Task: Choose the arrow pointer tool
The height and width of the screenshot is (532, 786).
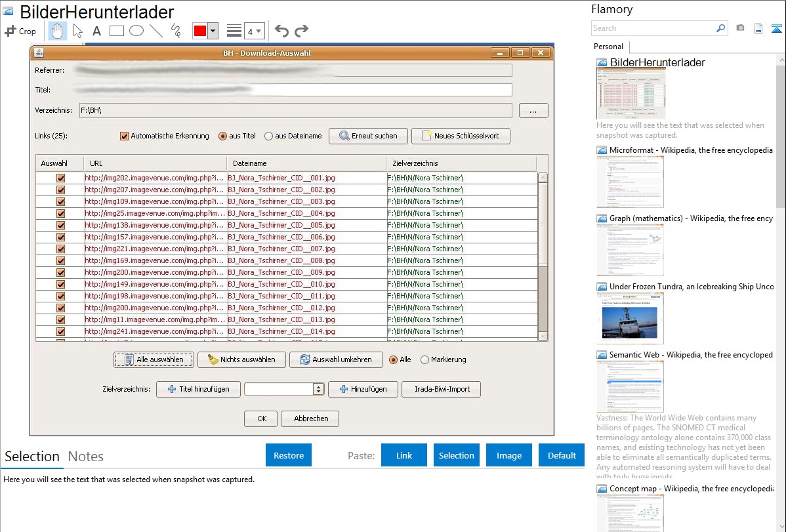Action: tap(77, 31)
